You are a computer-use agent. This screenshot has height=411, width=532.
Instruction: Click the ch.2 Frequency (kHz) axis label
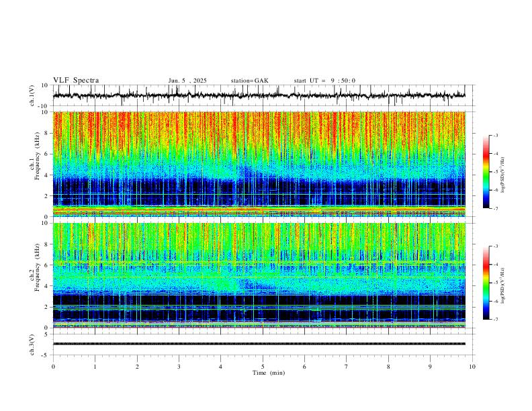(34, 267)
